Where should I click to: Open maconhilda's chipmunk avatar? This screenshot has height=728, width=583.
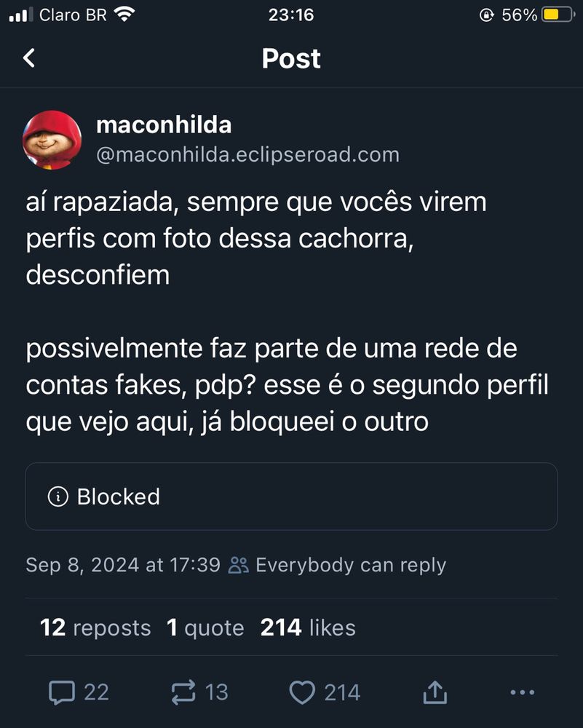point(52,140)
